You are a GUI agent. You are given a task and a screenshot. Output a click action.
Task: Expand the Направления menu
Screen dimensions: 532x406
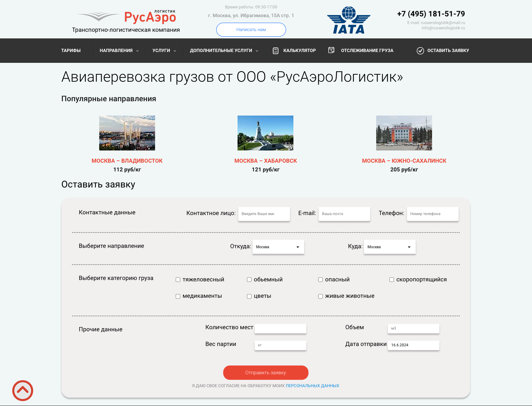pos(119,51)
